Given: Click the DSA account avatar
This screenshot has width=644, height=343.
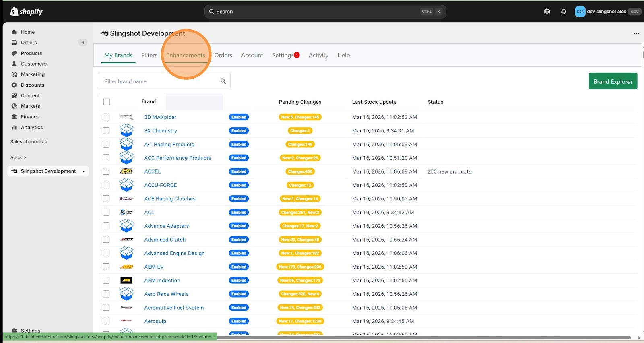Looking at the screenshot, I should pos(580,12).
